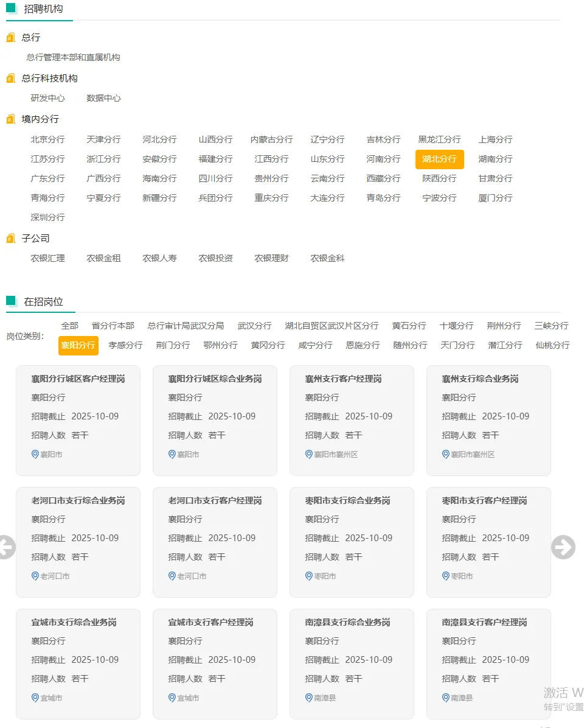The height and width of the screenshot is (728, 584).
Task: Switch to 潜江分行 category
Action: coord(505,345)
